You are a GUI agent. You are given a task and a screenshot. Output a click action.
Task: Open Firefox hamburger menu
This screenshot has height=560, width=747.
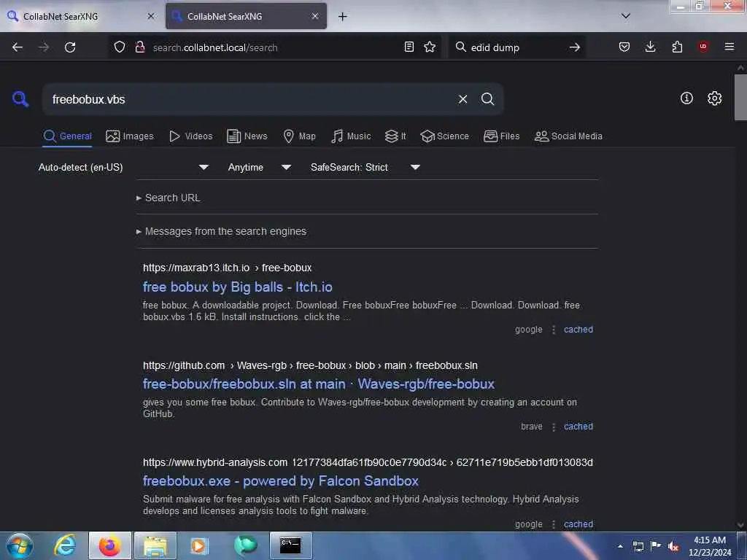[729, 47]
